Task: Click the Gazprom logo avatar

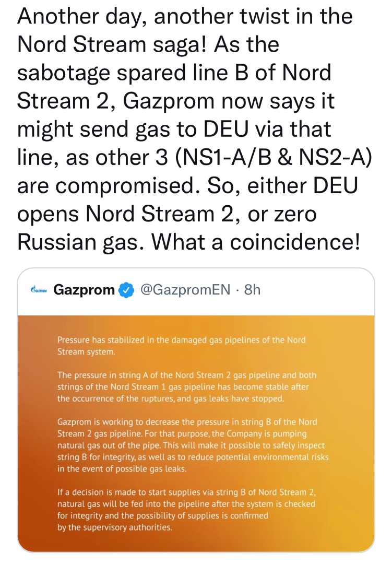Action: [x=39, y=290]
